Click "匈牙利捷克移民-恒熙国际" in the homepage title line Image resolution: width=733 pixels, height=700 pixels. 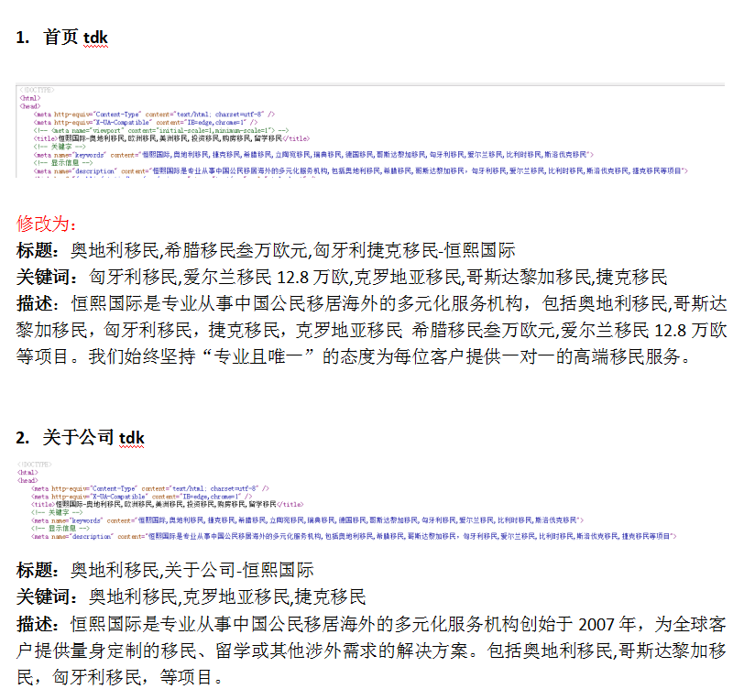tap(414, 250)
